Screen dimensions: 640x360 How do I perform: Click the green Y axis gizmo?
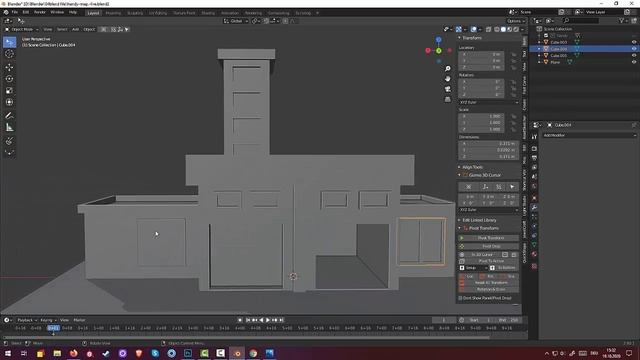tap(439, 51)
